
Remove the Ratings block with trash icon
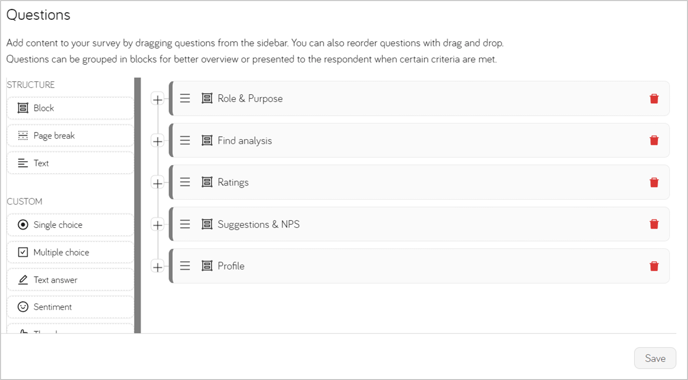[x=654, y=183]
